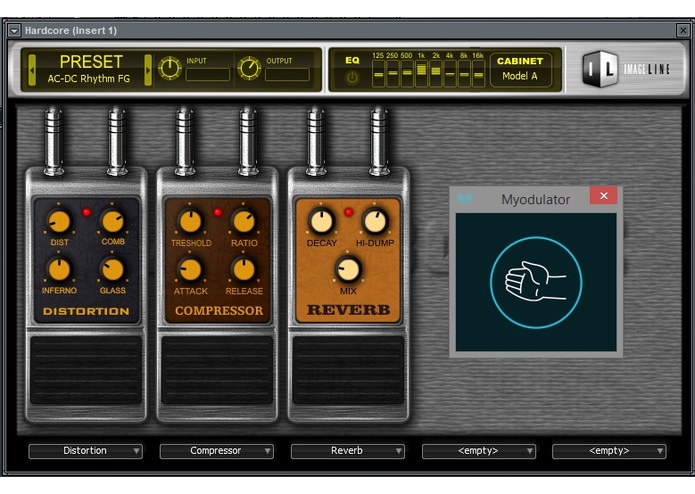Screen dimensions: 695x494
Task: Click the 16k EQ band slider
Action: tap(478, 74)
